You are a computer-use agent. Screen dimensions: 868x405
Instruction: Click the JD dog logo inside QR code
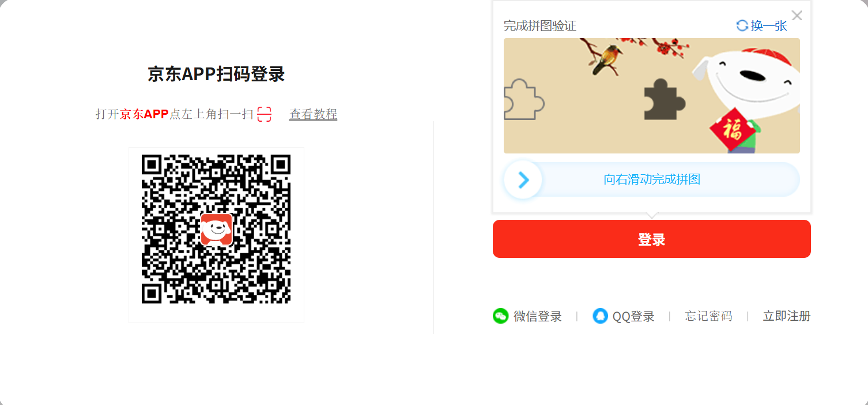click(216, 229)
